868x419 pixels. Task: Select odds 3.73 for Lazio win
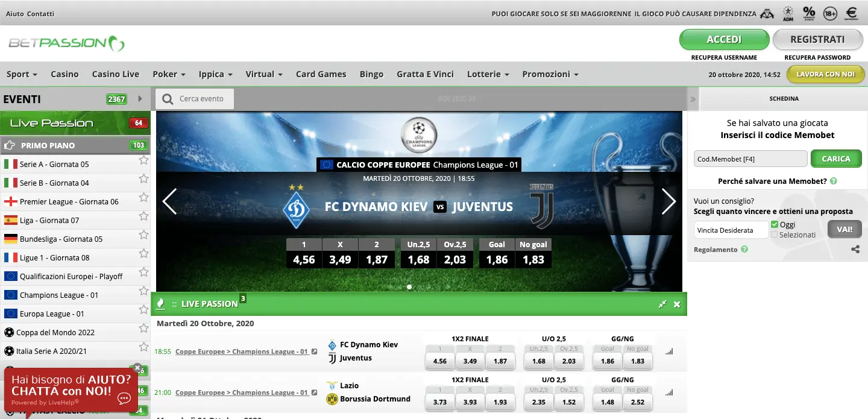tap(440, 402)
